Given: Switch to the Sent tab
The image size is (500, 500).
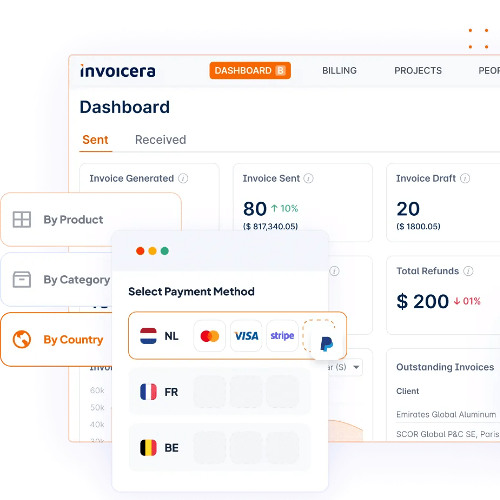Looking at the screenshot, I should pos(95,140).
